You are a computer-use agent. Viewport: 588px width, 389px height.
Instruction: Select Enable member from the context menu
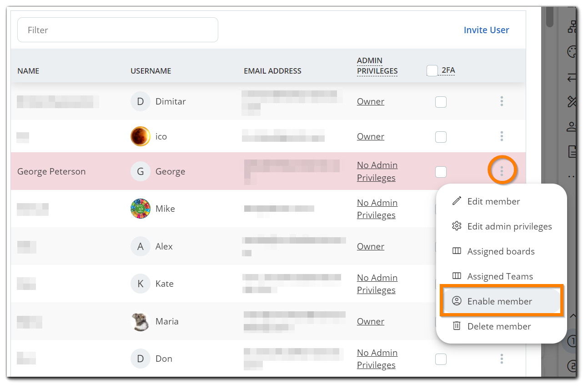tap(499, 301)
